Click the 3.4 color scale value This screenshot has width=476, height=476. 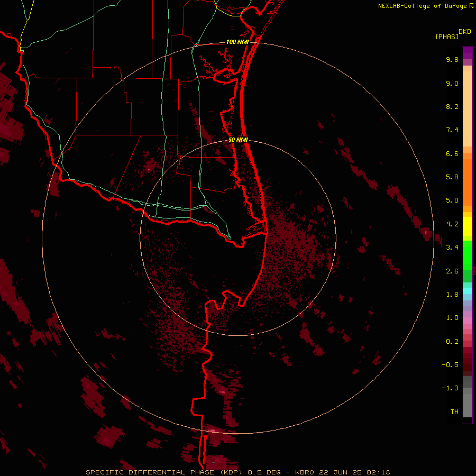(452, 248)
